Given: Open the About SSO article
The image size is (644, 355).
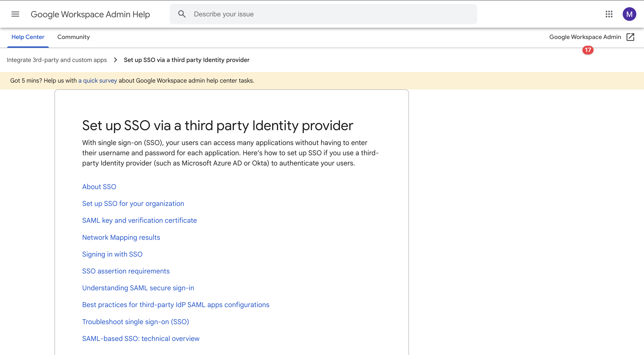Looking at the screenshot, I should click(99, 187).
